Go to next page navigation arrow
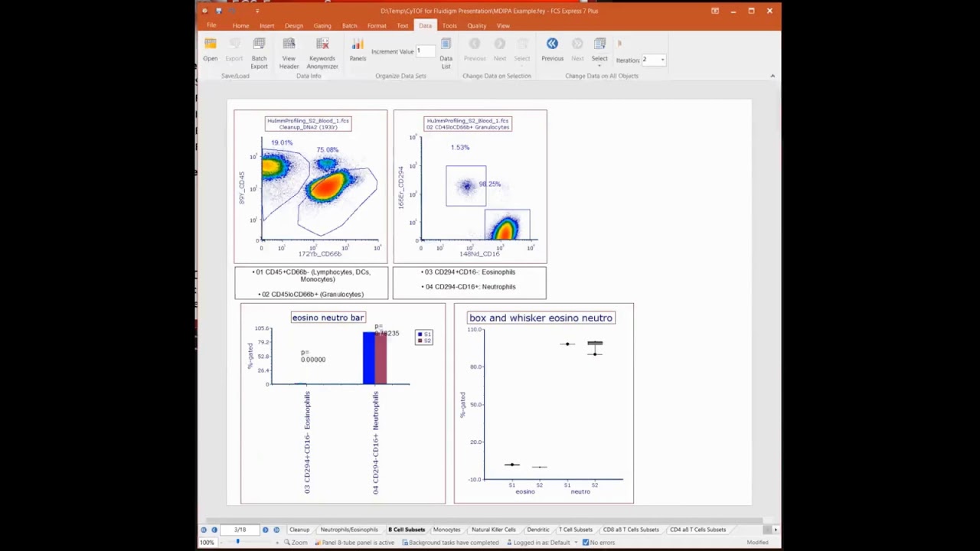Viewport: 980px width, 551px height. (266, 530)
